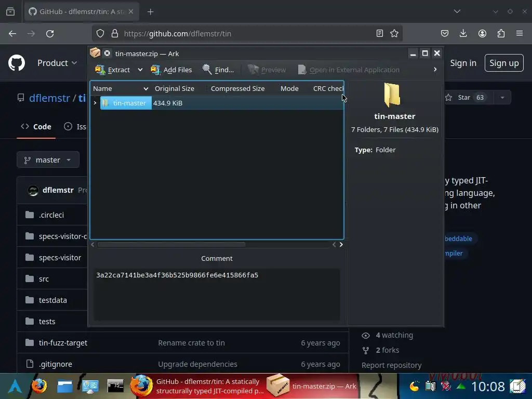Click the tin-master folder preview icon
Image resolution: width=532 pixels, height=399 pixels.
pos(392,95)
